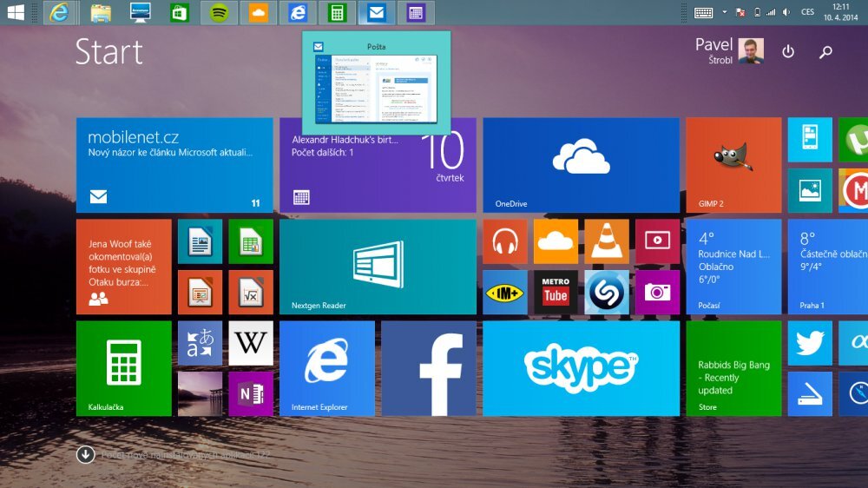Show hidden system tray icons
The image size is (868, 488).
(724, 11)
